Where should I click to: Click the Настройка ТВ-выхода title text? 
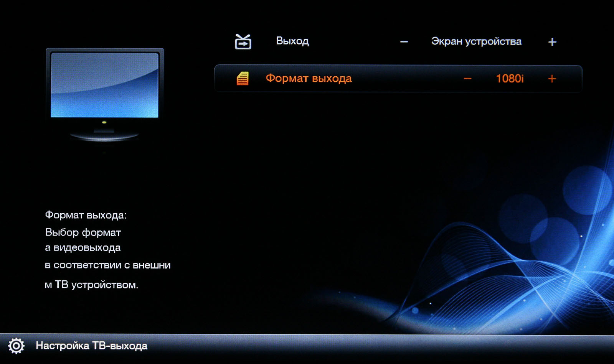click(91, 346)
